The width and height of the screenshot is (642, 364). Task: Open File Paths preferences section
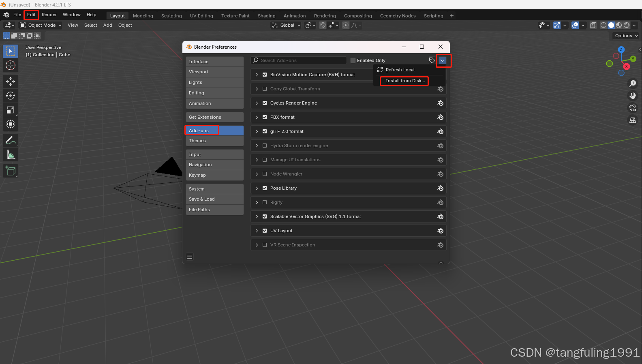tap(215, 210)
